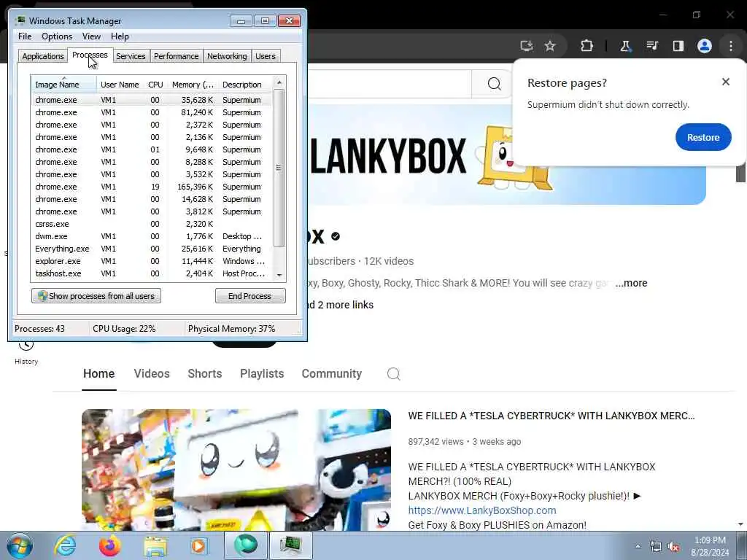The height and width of the screenshot is (560, 747).
Task: Select the taskhost.exe process row
Action: coord(152,273)
